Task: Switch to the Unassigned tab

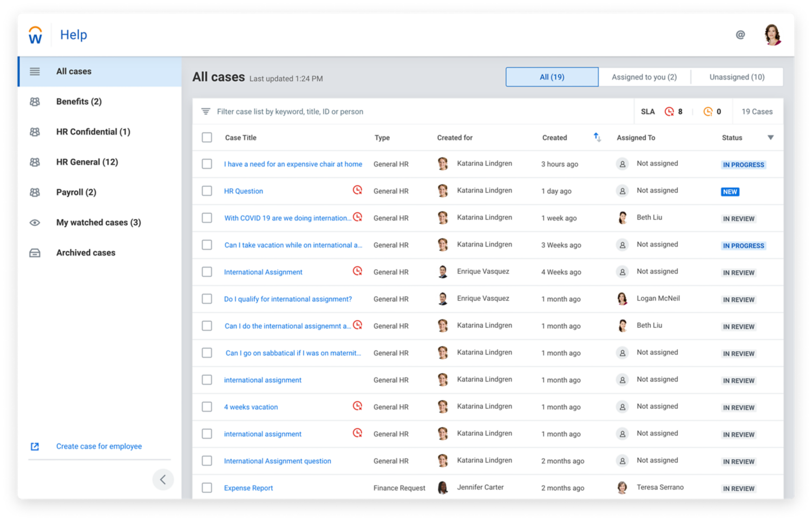Action: [737, 76]
